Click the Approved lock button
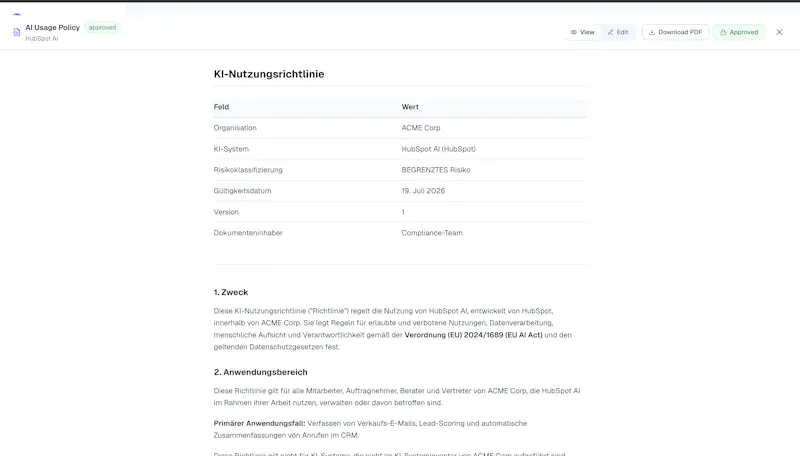The width and height of the screenshot is (800, 456). [x=739, y=32]
